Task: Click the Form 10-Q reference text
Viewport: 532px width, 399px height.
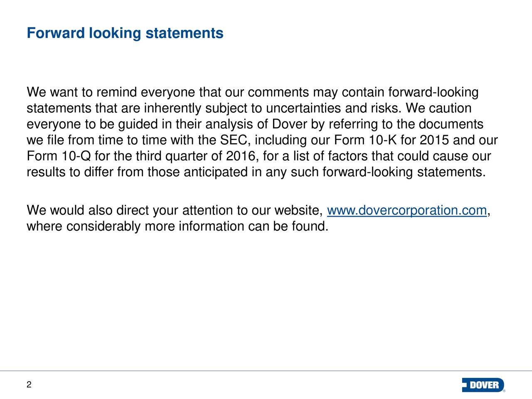Action: (x=59, y=157)
